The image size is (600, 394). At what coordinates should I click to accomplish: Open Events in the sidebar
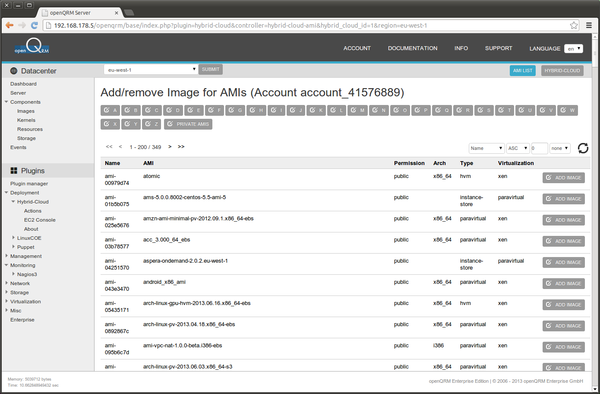point(18,147)
